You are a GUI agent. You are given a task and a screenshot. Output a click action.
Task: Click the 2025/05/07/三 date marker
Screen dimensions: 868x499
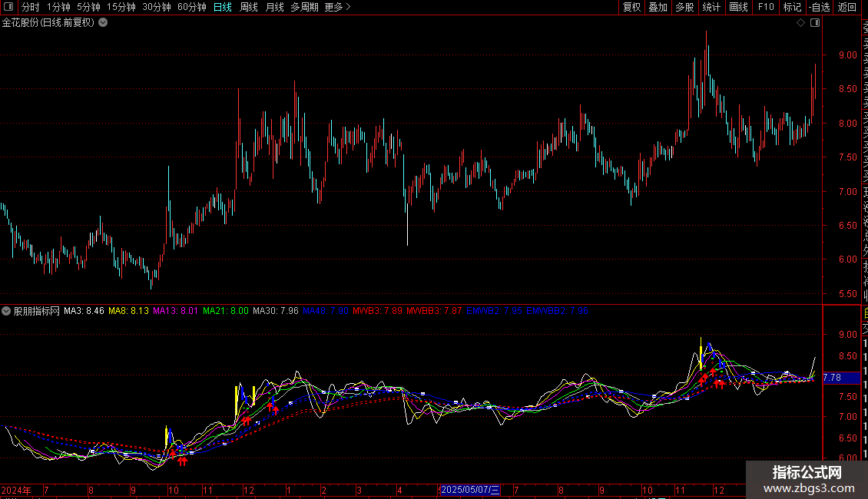(470, 490)
